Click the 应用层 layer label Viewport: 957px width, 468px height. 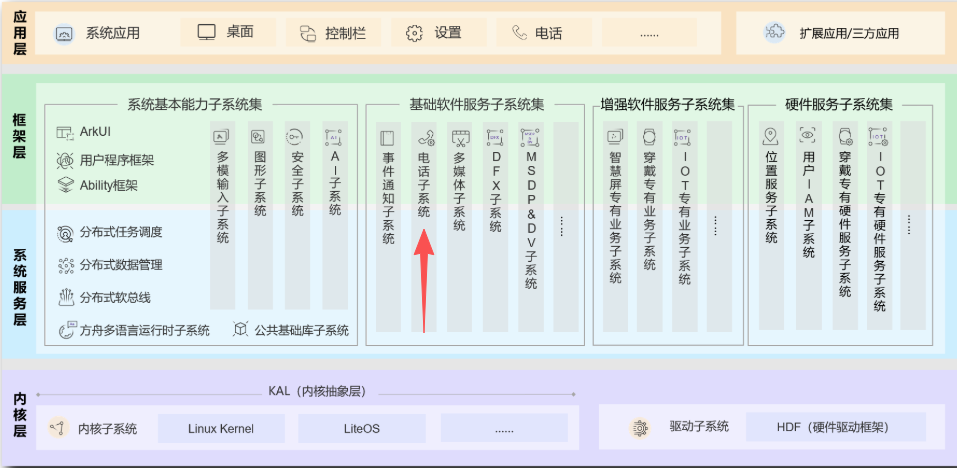click(20, 33)
